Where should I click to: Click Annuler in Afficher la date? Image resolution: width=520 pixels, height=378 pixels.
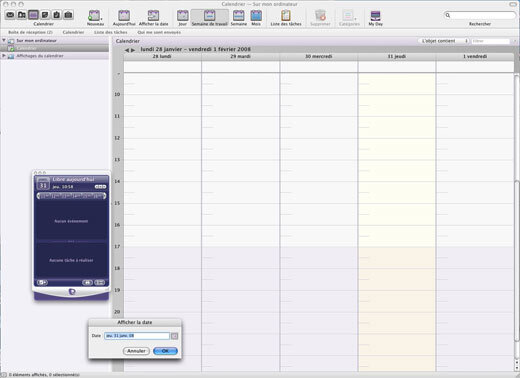(x=136, y=351)
